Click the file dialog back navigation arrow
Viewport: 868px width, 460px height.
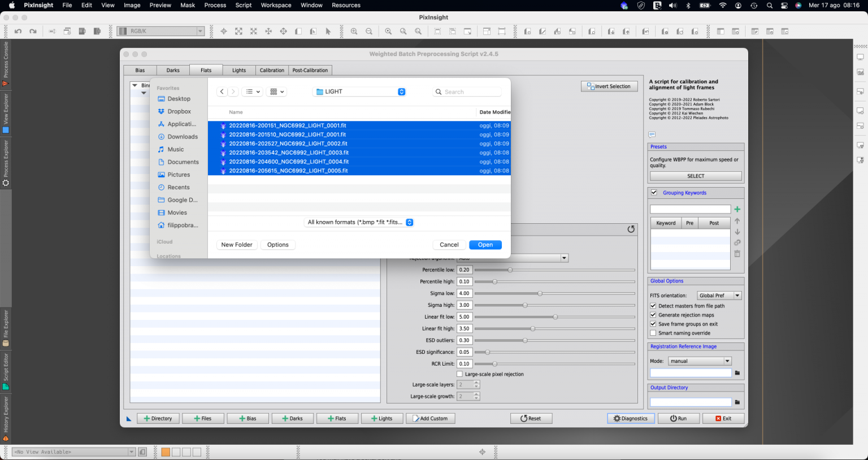pyautogui.click(x=222, y=92)
